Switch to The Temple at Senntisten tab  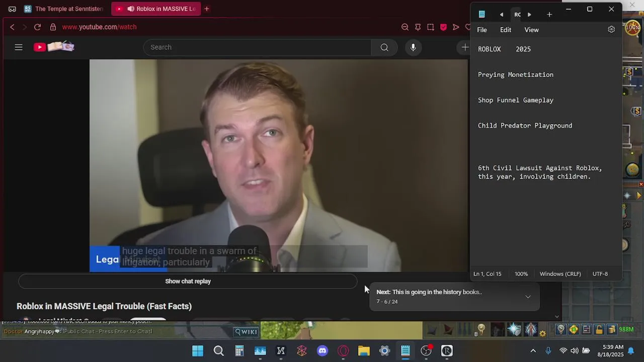(63, 9)
